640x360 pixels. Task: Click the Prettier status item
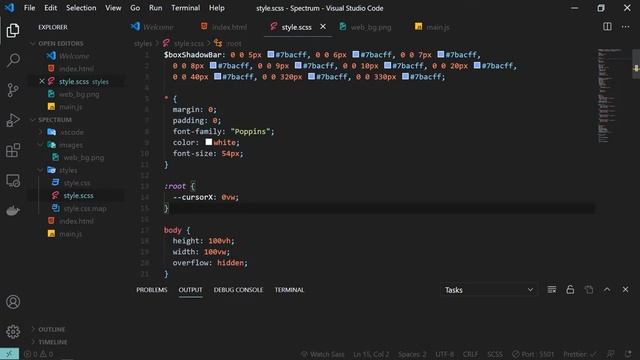coord(580,354)
